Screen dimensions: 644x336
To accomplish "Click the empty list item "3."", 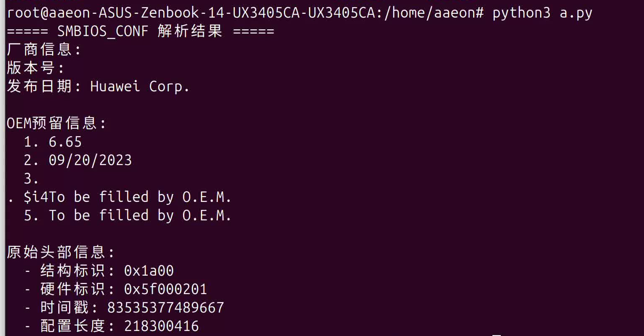I will click(x=31, y=178).
